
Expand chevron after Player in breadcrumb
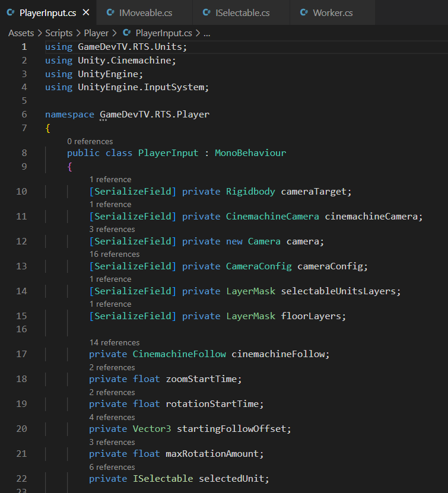click(x=115, y=33)
